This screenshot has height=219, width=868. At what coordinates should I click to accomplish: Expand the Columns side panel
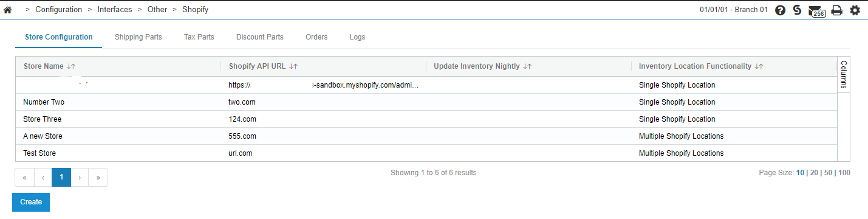click(x=844, y=75)
